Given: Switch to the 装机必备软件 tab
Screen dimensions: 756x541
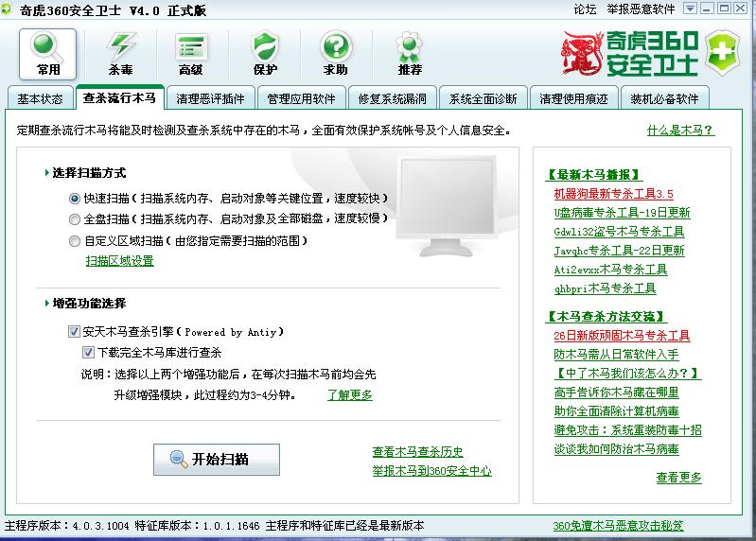Looking at the screenshot, I should [x=664, y=98].
